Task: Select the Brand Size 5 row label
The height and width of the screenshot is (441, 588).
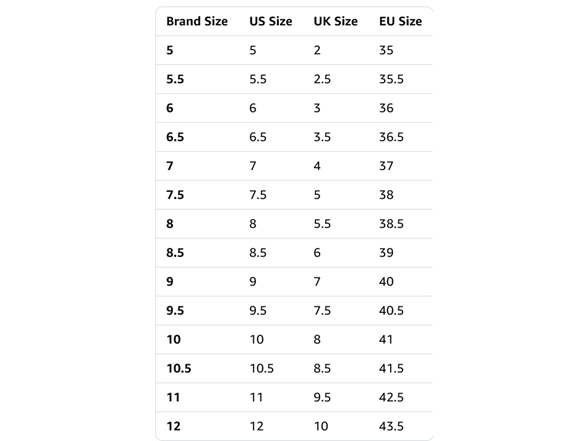Action: point(170,50)
